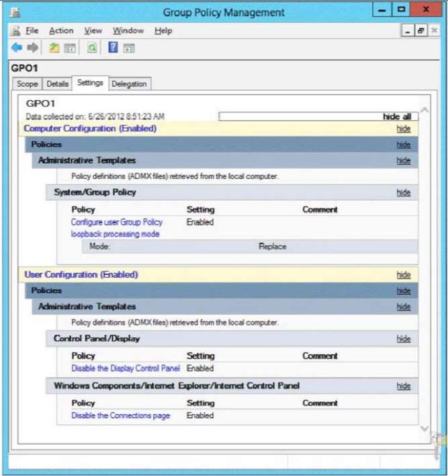Click the forward arrow in the toolbar
448x476 pixels.
tap(32, 48)
